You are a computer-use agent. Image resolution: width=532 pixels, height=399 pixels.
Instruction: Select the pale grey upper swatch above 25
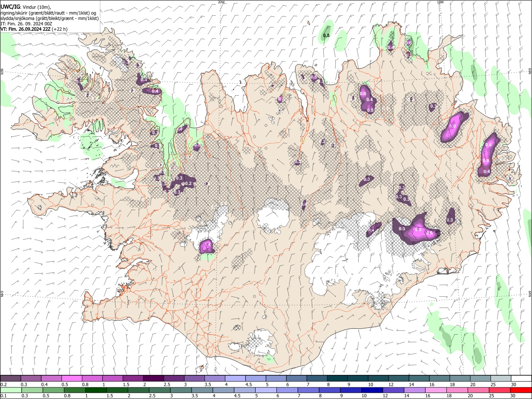(x=500, y=379)
